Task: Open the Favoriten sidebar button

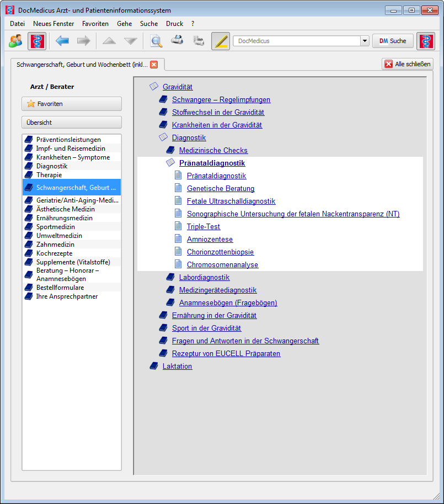Action: click(x=72, y=104)
